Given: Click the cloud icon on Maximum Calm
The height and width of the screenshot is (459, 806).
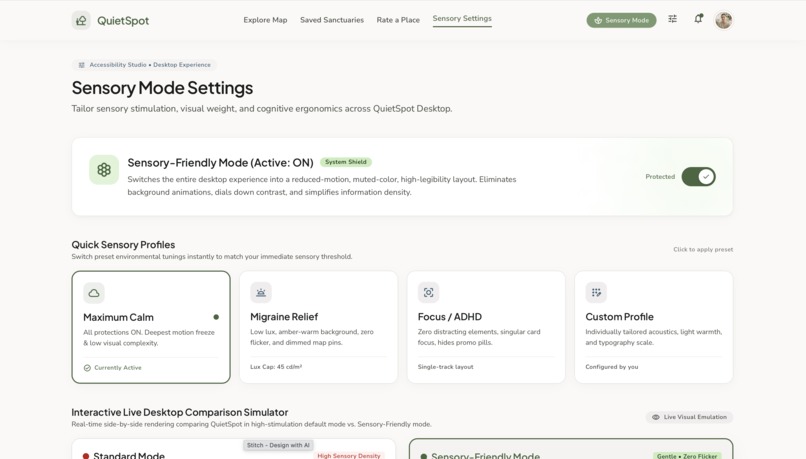Looking at the screenshot, I should (94, 293).
